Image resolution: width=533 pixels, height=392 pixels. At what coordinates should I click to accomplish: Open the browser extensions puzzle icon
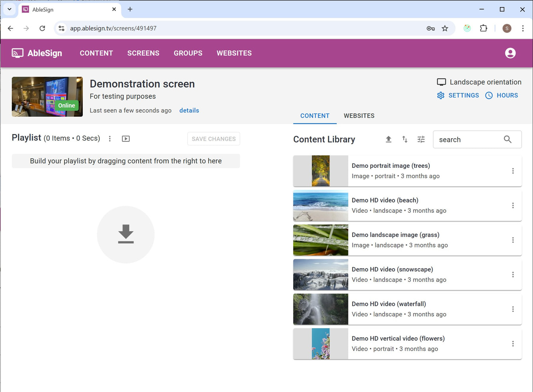(483, 28)
